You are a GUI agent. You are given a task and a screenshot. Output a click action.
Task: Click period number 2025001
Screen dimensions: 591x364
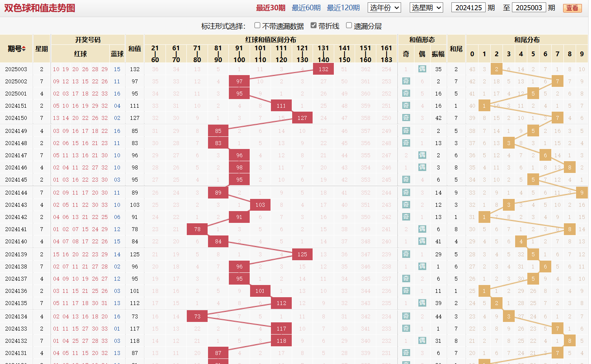16,94
